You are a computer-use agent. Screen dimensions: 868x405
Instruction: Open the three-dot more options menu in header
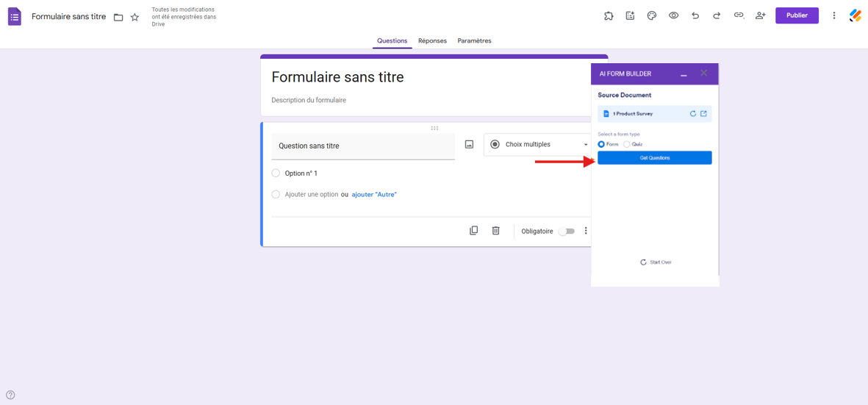click(x=834, y=15)
